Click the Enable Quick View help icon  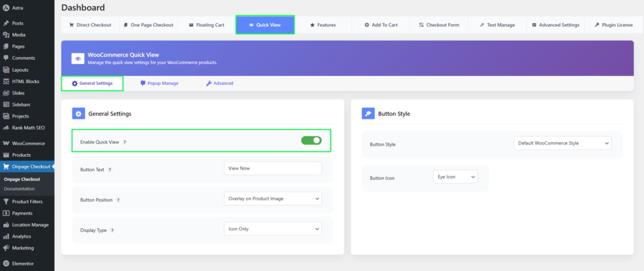point(125,142)
